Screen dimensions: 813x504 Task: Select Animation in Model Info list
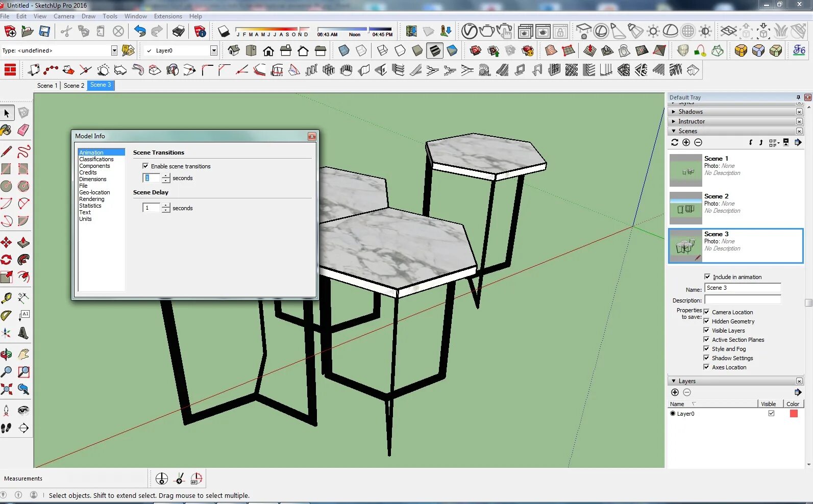(101, 152)
